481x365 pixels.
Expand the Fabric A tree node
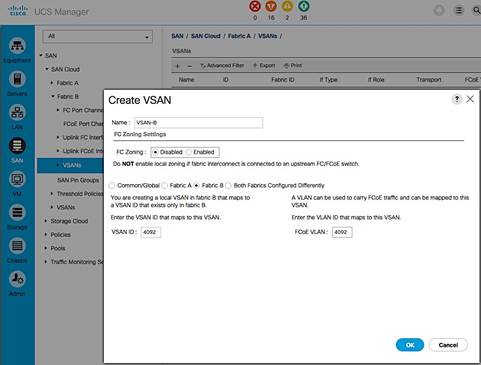[x=52, y=83]
